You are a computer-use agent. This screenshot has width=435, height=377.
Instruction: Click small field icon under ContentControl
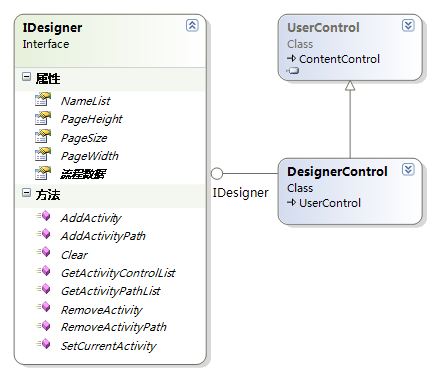[x=293, y=71]
